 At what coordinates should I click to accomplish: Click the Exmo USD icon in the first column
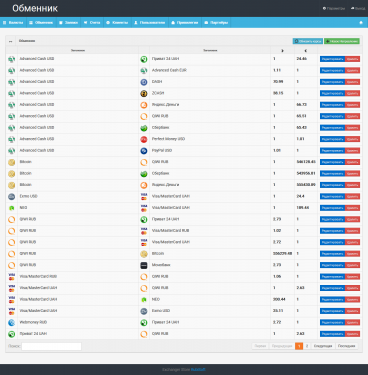[12, 197]
